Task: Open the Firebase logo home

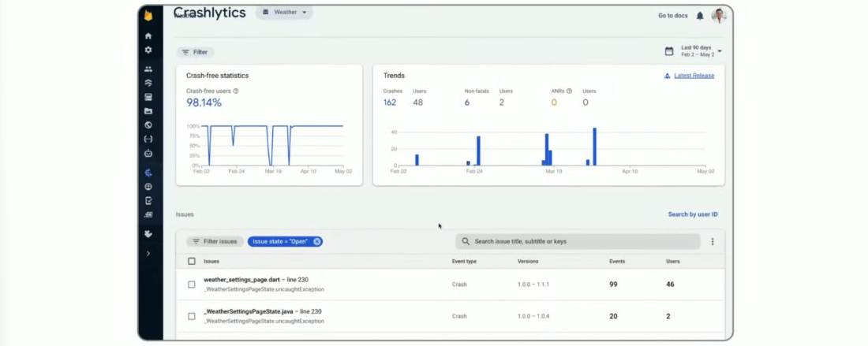Action: pyautogui.click(x=148, y=16)
